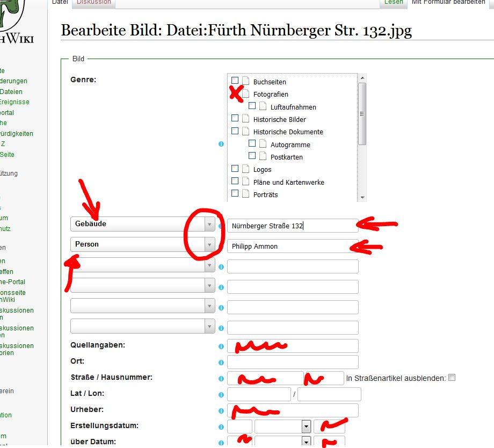
Task: Click page icon next to Logos genre
Action: pyautogui.click(x=245, y=169)
